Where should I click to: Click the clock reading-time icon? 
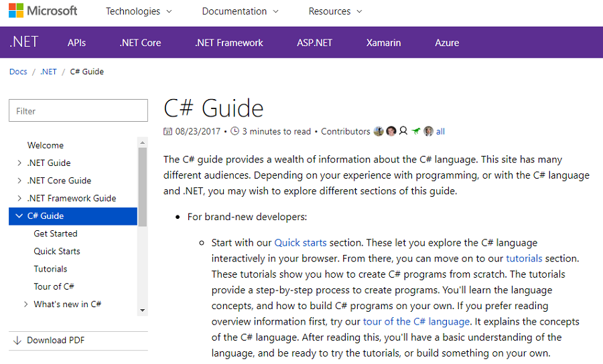coord(234,131)
